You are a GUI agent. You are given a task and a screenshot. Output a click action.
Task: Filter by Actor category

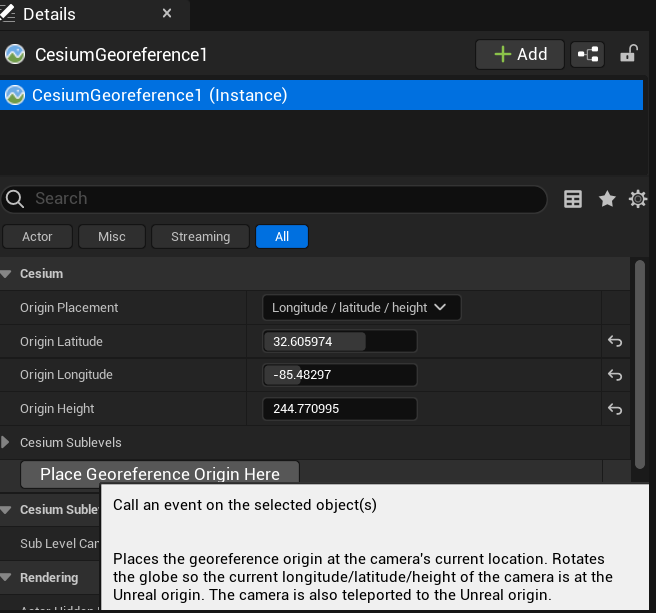37,237
